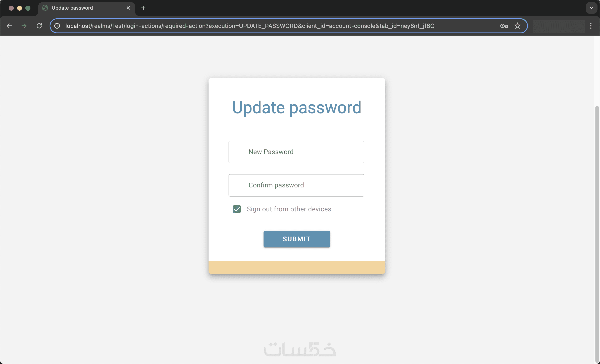Click the watermark logo at page bottom
The height and width of the screenshot is (364, 600).
[300, 349]
